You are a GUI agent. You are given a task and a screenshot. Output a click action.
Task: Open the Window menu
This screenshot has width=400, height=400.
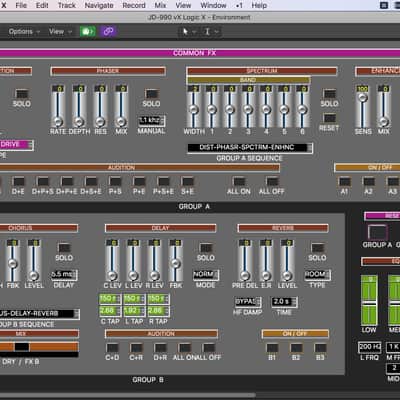pos(213,5)
